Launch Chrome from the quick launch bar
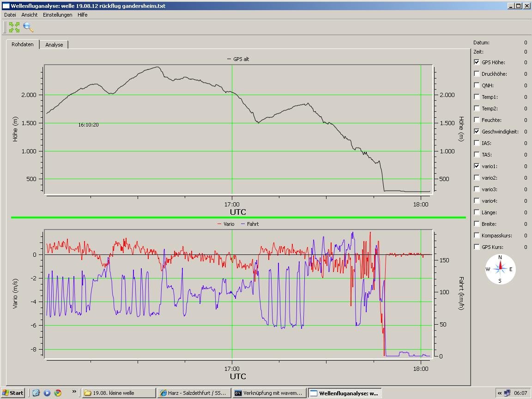 [x=58, y=393]
